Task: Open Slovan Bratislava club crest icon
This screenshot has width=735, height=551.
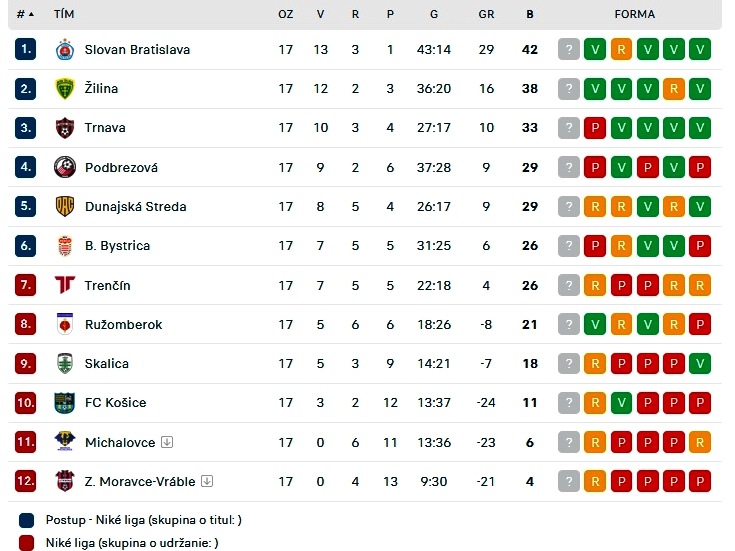Action: [65, 50]
